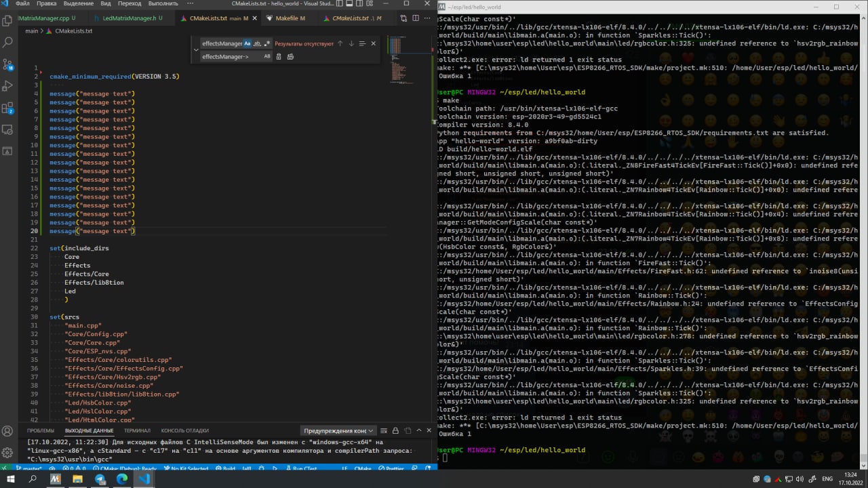The width and height of the screenshot is (868, 488).
Task: Click the Accounts icon in activity bar
Action: point(8,431)
